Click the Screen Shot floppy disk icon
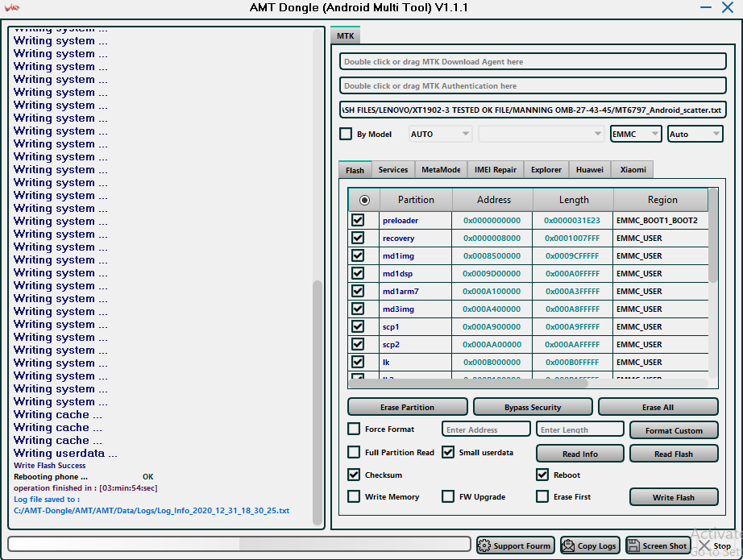 point(633,545)
